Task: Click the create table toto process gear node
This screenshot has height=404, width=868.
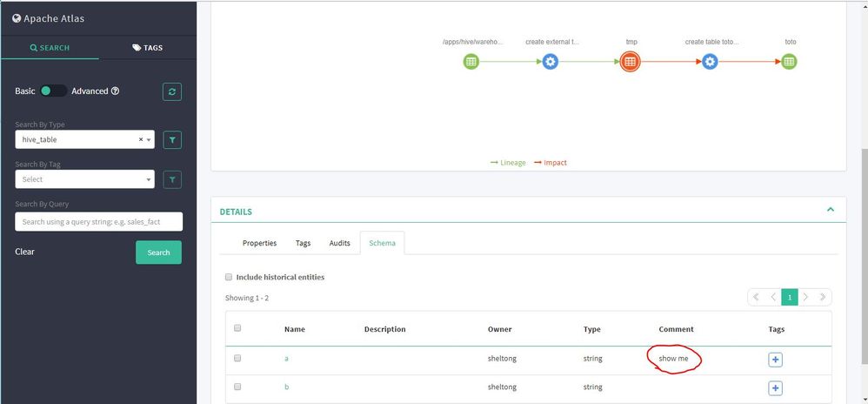Action: 710,62
